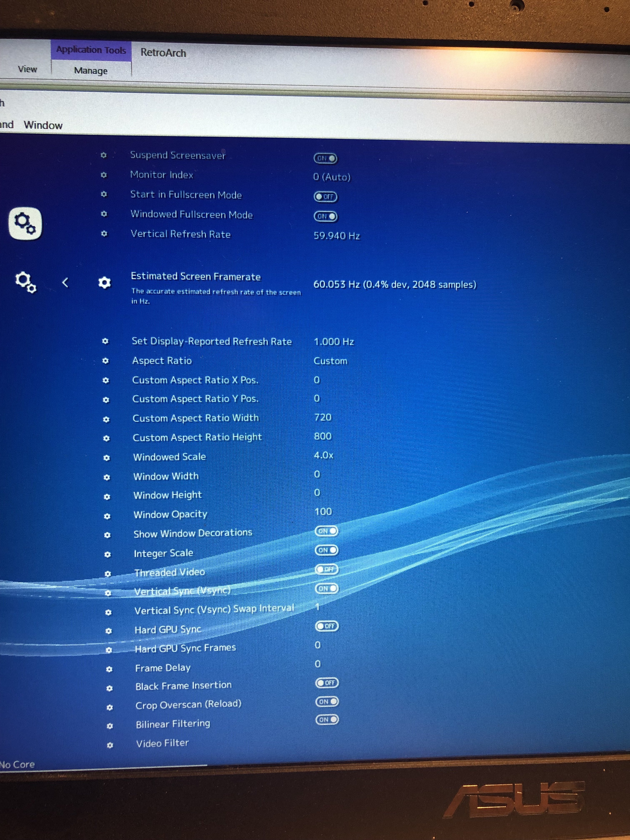
Task: Adjust the Window Opacity value 100
Action: 323,512
